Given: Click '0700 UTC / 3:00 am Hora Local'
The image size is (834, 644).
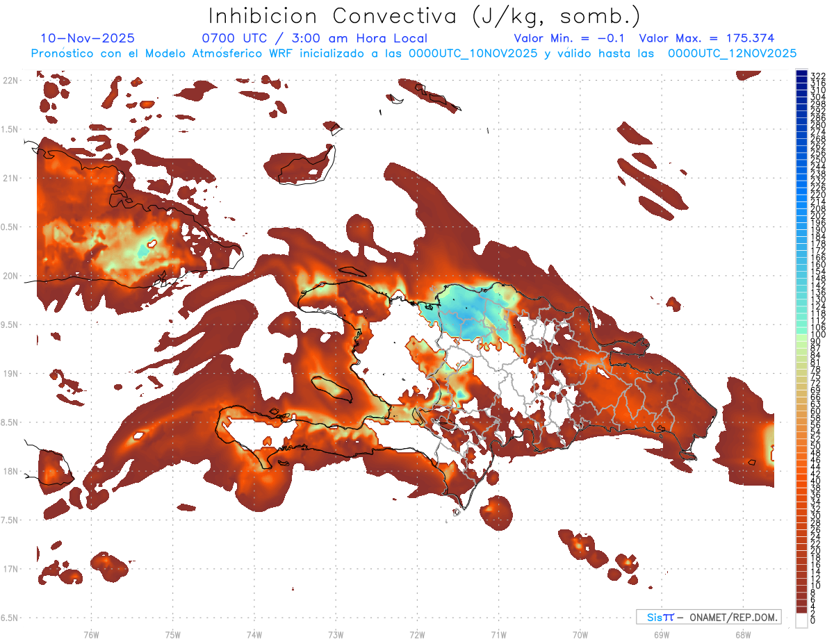Looking at the screenshot, I should (314, 38).
